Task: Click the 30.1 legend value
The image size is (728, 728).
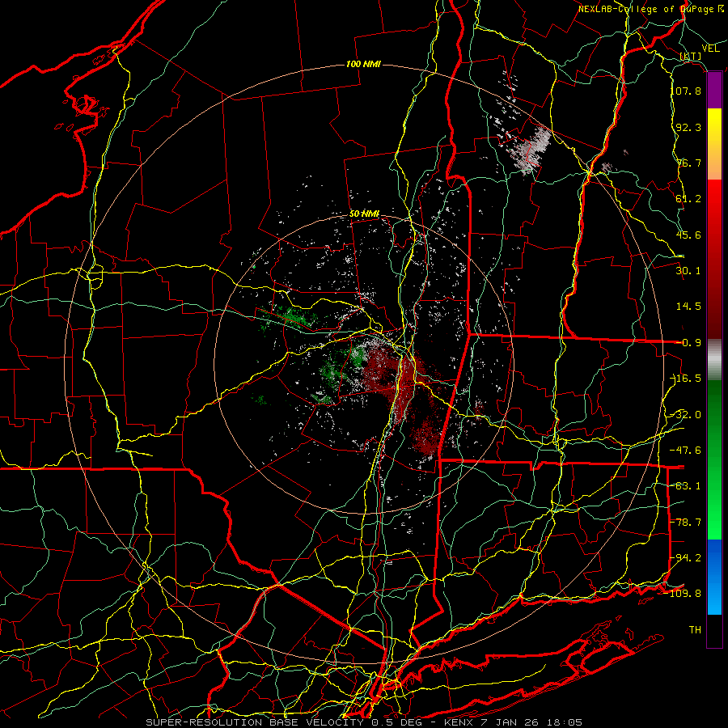Action: (688, 271)
